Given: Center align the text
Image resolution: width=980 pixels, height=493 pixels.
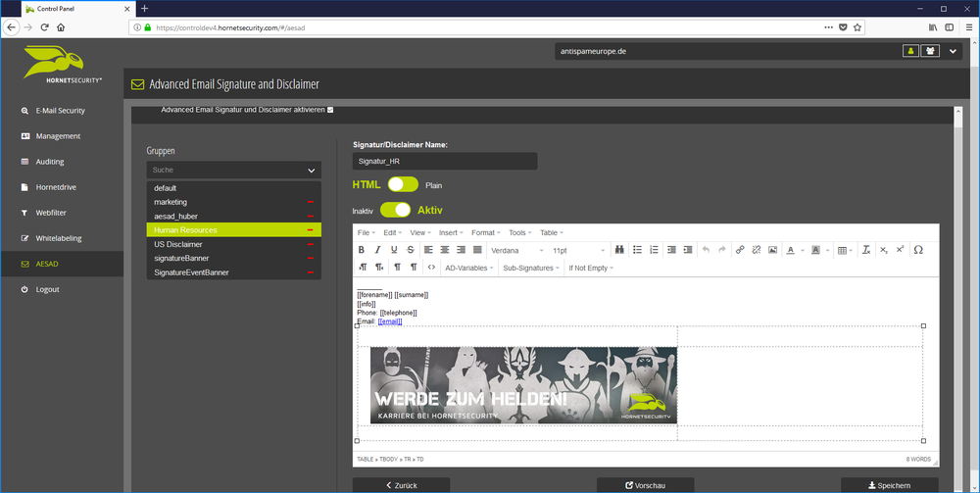Looking at the screenshot, I should (x=444, y=250).
